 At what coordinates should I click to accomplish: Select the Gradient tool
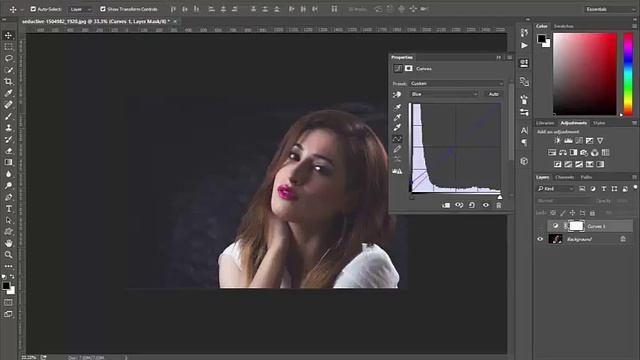click(8, 162)
